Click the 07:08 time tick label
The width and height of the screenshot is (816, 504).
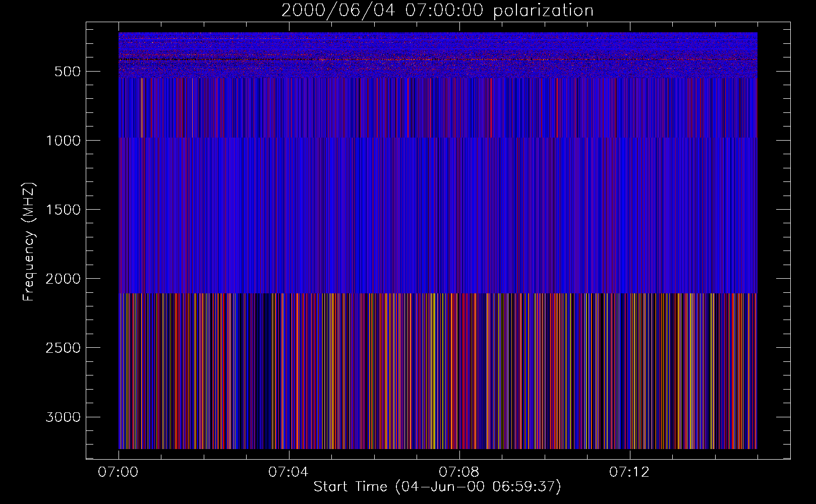pyautogui.click(x=459, y=472)
